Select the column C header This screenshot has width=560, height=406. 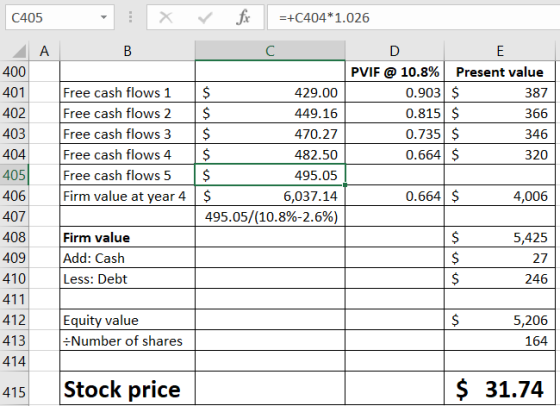click(270, 51)
